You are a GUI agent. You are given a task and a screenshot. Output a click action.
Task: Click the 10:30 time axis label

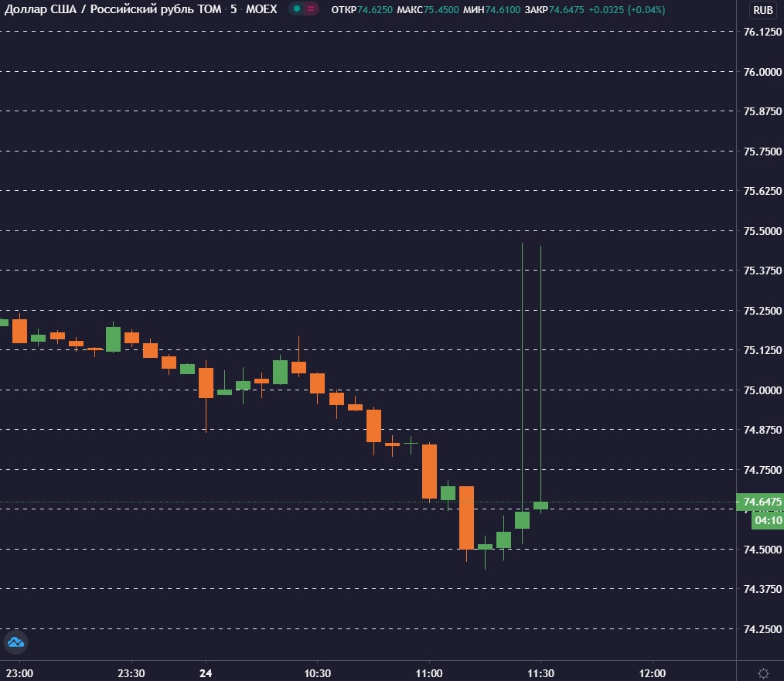coord(318,673)
